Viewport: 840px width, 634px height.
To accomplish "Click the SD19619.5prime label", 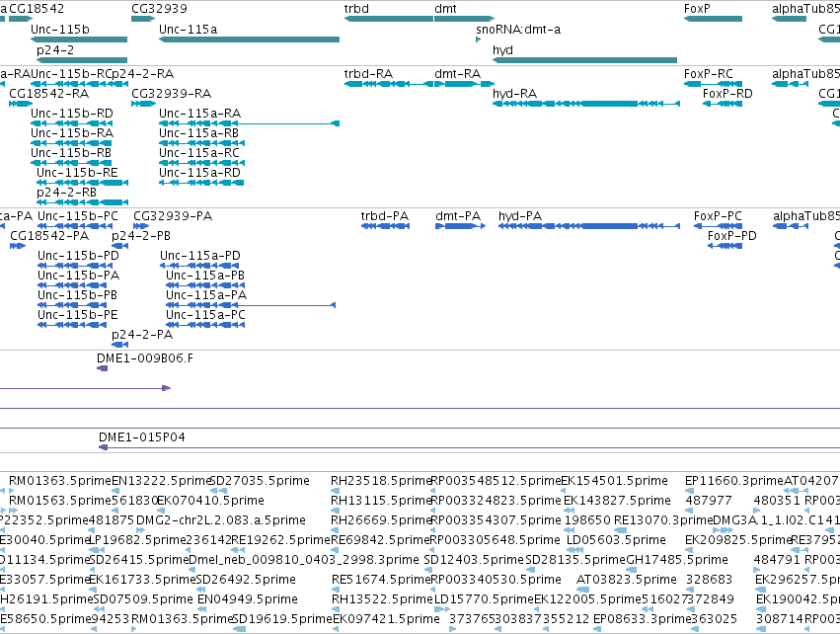I will [x=283, y=619].
